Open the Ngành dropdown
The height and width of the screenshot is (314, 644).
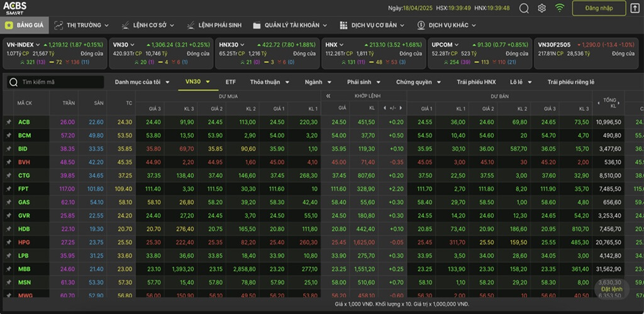coord(318,82)
